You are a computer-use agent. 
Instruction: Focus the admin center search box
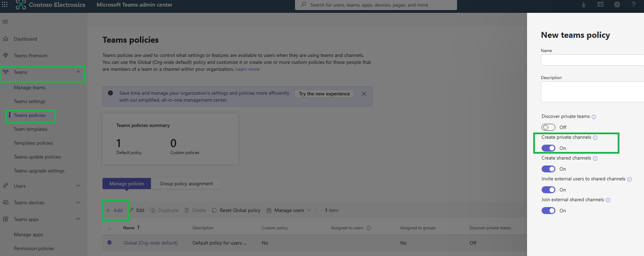376,5
